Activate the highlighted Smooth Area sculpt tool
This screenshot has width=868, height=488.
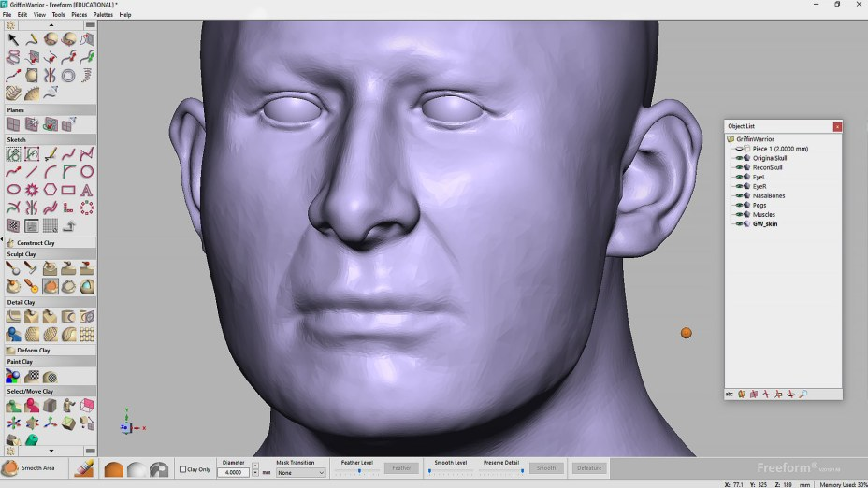click(51, 287)
